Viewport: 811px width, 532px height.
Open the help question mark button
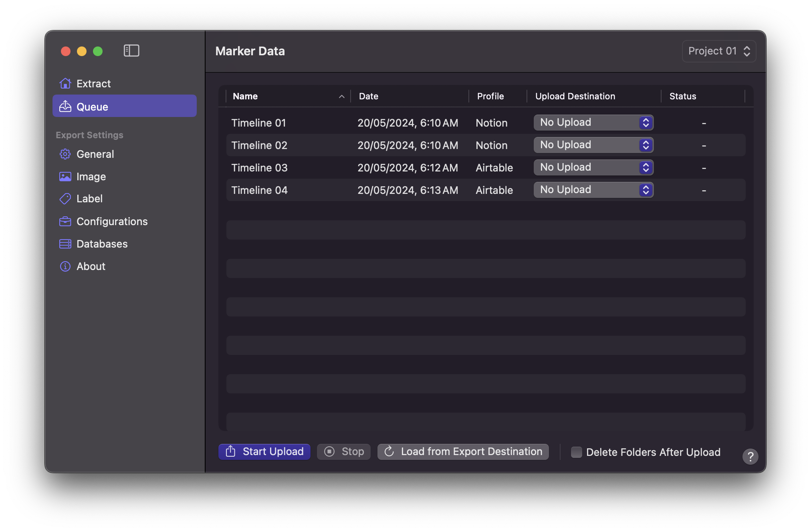(x=750, y=456)
